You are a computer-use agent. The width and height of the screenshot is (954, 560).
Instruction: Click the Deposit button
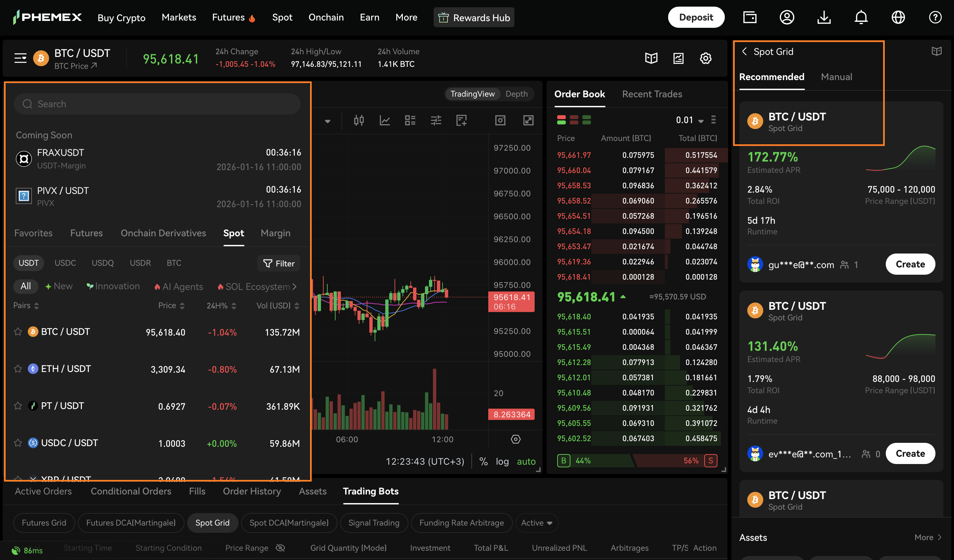point(696,18)
